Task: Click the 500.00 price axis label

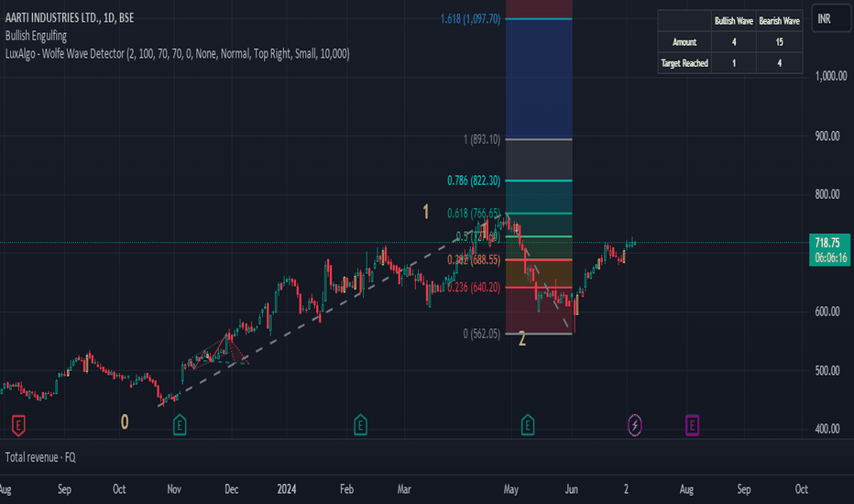Action: click(x=827, y=370)
